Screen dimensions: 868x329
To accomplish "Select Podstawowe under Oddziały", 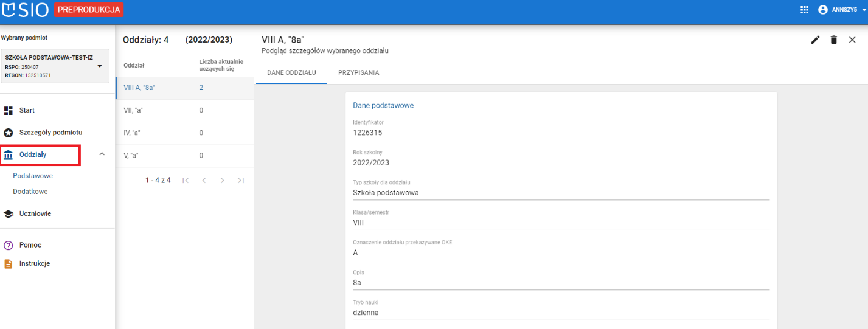I will [x=33, y=176].
